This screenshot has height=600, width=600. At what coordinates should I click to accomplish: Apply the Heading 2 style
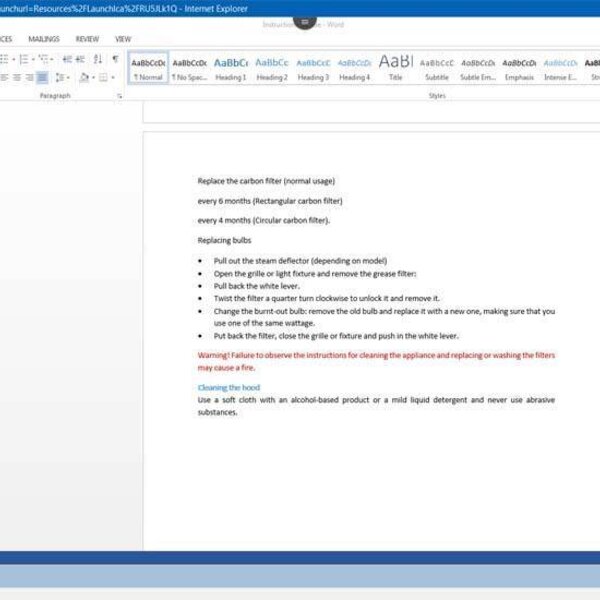click(272, 68)
